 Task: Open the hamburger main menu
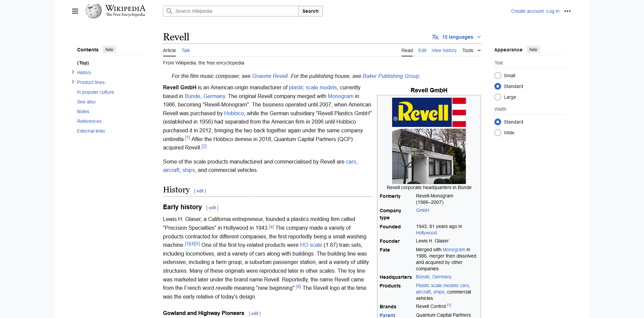(75, 11)
